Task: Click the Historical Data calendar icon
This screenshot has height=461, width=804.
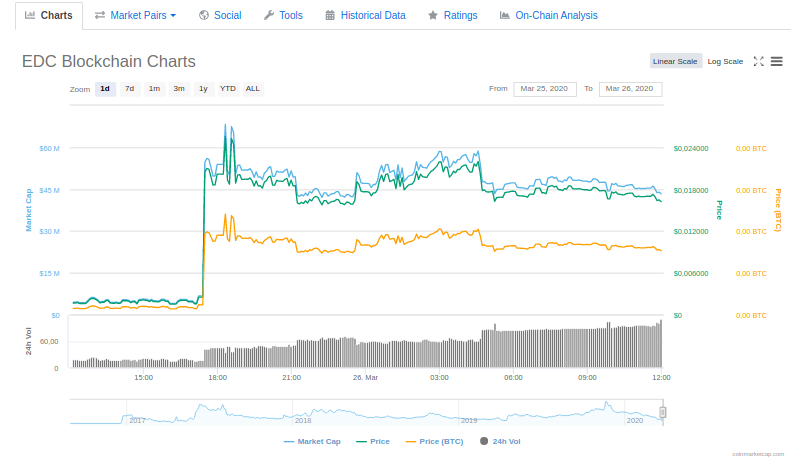Action: [330, 15]
